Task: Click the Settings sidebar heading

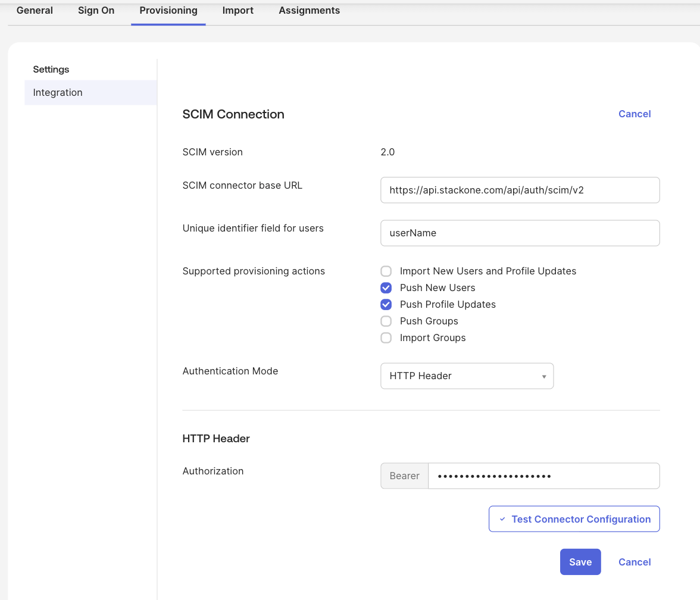Action: (51, 69)
